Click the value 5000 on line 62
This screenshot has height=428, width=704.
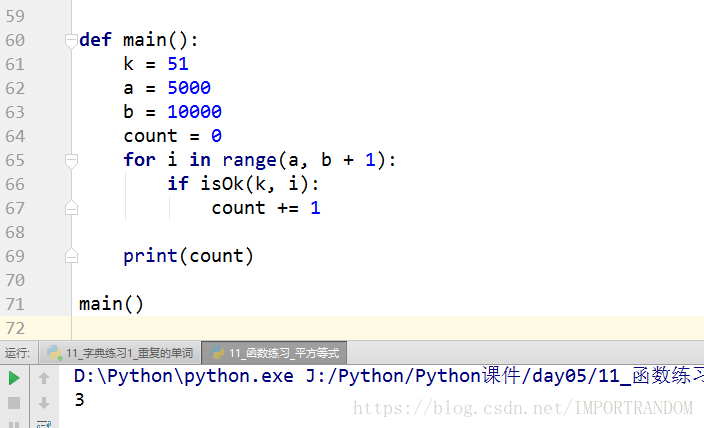click(189, 88)
